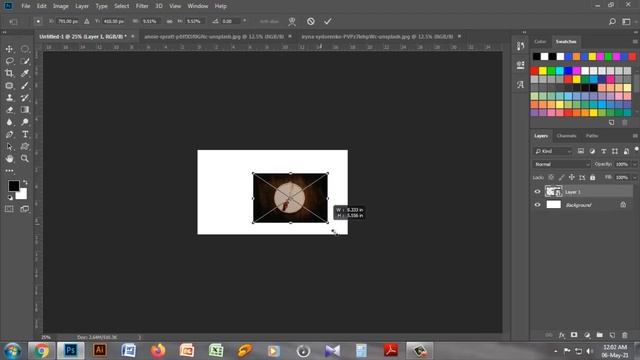This screenshot has width=640, height=360.
Task: Pick the yellow swatch in top row
Action: [x=592, y=57]
